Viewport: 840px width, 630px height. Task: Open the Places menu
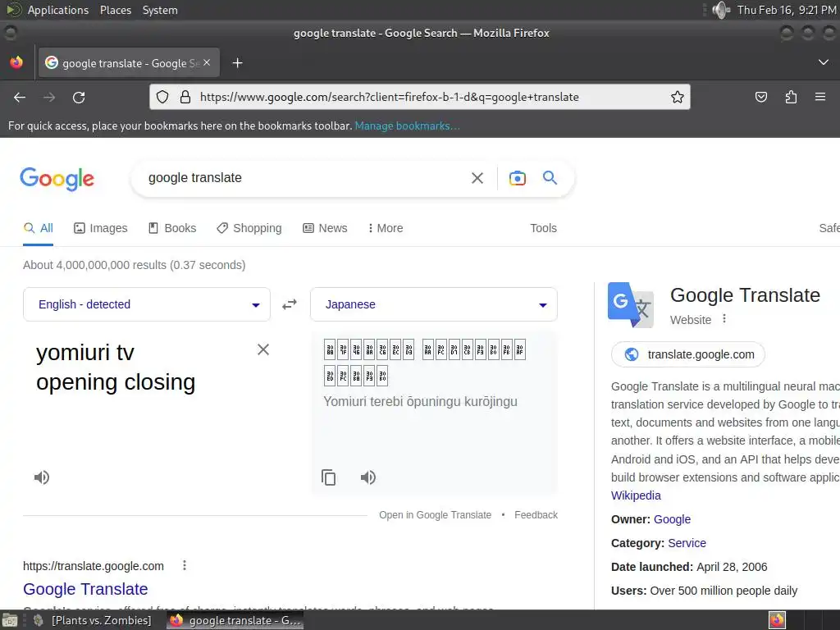[115, 10]
